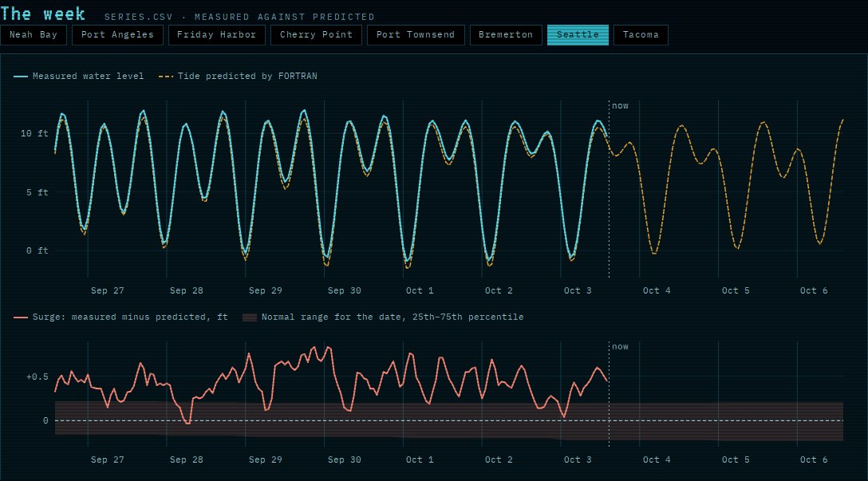Click 'Sep 29' under the tide chart

click(265, 290)
